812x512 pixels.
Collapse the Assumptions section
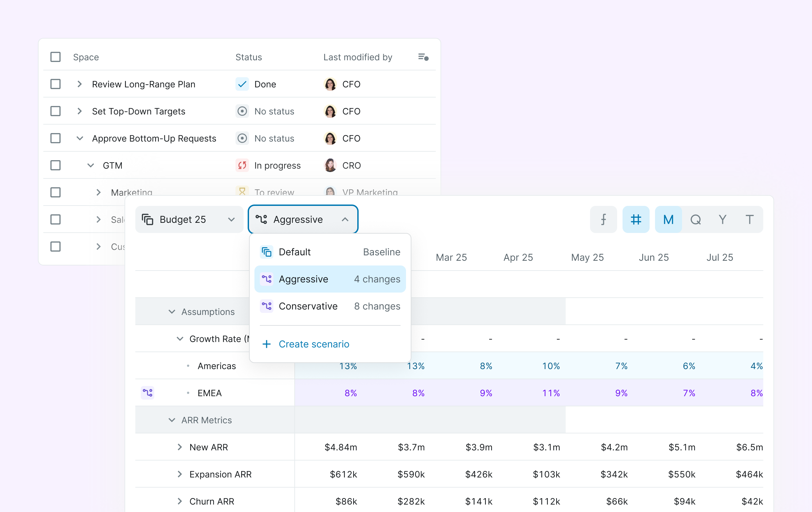point(172,312)
